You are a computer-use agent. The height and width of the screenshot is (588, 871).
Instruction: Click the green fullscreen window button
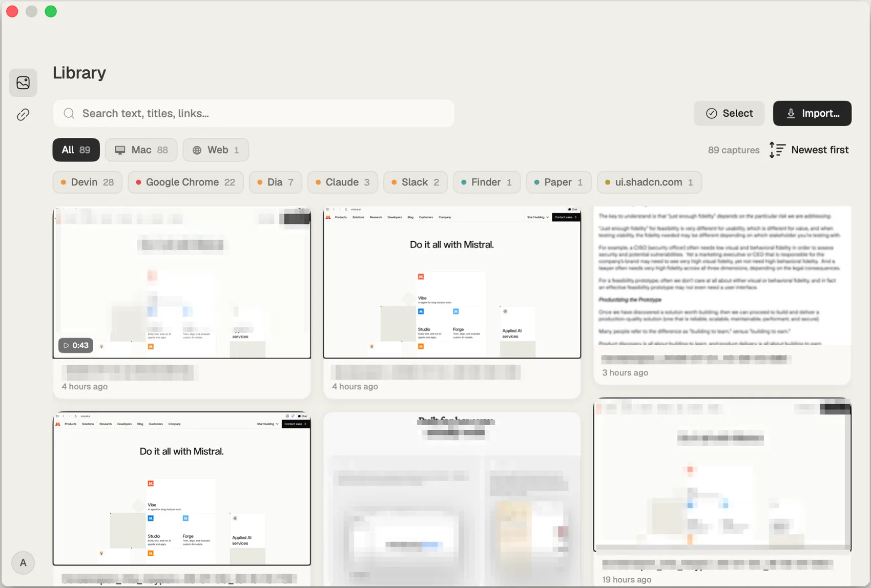point(51,11)
